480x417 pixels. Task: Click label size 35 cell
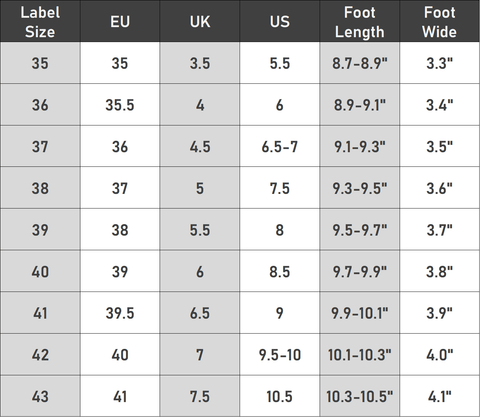click(40, 63)
